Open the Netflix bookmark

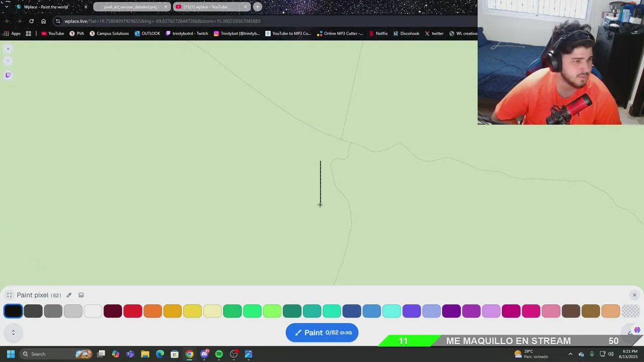(x=378, y=34)
